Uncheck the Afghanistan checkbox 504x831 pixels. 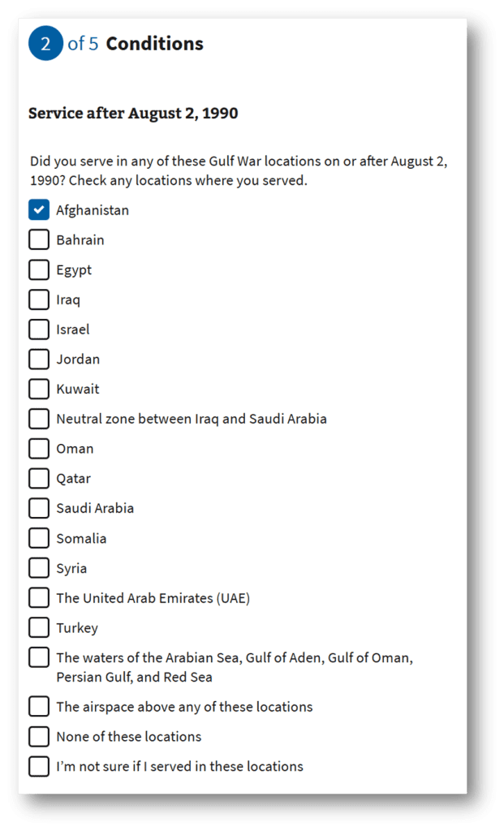click(x=38, y=209)
